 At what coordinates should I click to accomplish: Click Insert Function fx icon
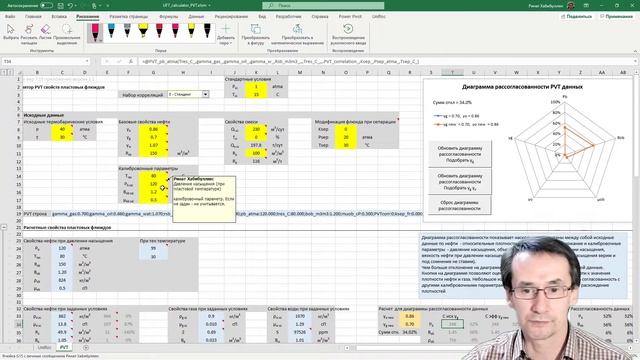point(131,61)
